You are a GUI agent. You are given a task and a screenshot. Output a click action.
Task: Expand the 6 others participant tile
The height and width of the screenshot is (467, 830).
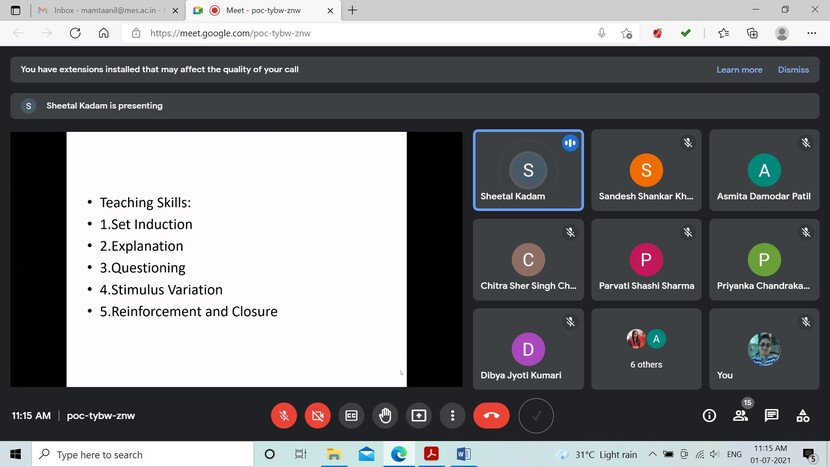(646, 349)
